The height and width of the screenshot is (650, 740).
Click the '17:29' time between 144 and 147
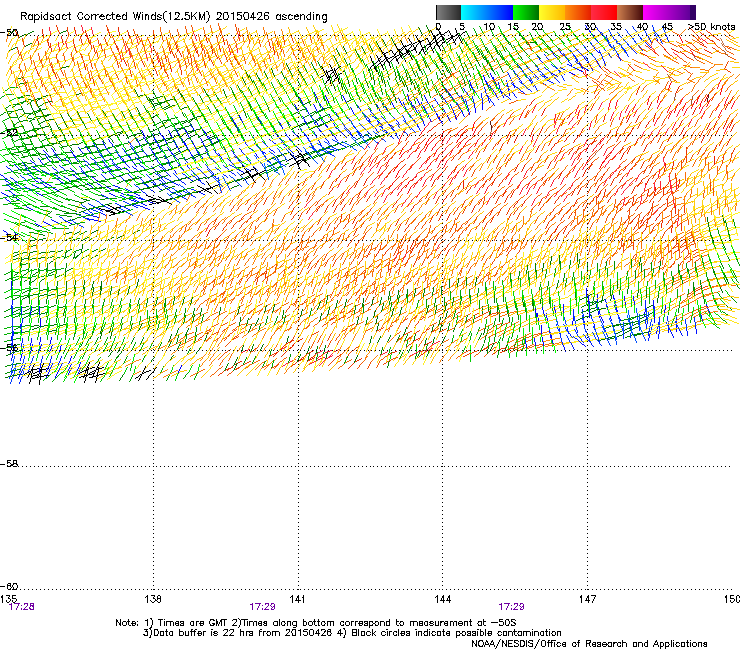coord(512,607)
